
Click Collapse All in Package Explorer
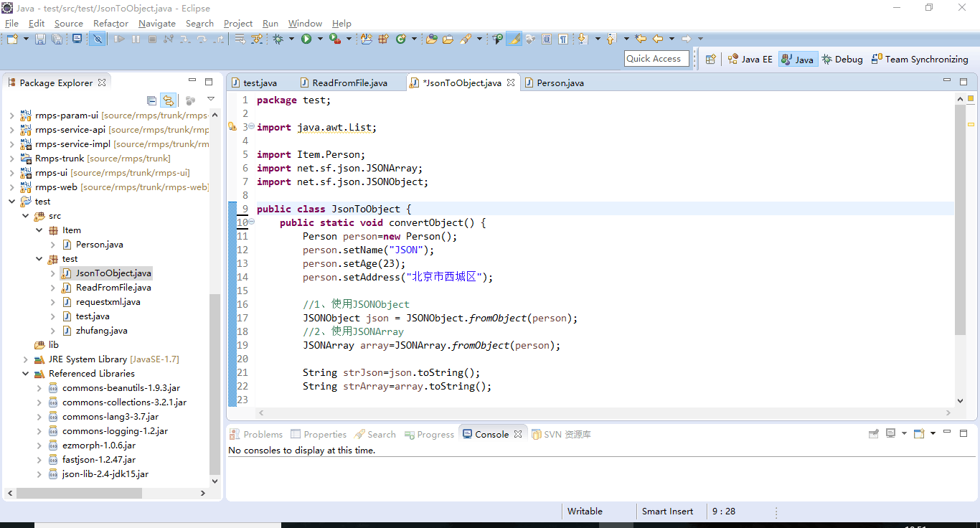pyautogui.click(x=151, y=100)
